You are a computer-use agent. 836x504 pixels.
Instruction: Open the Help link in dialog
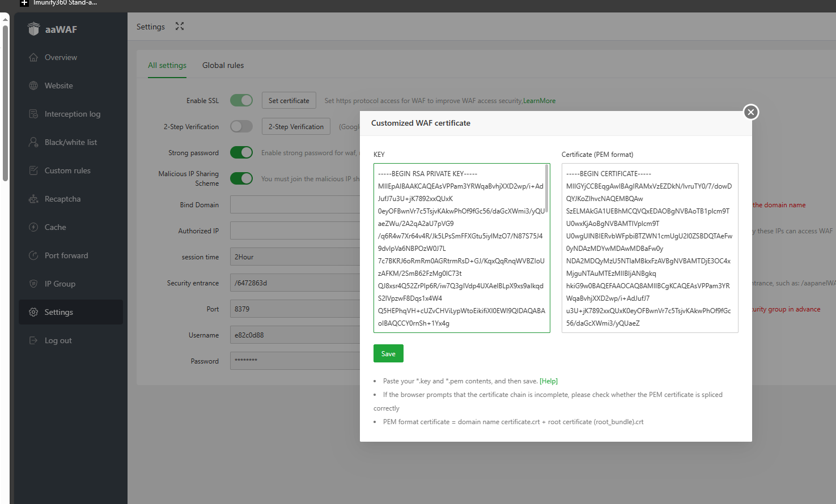tap(549, 381)
